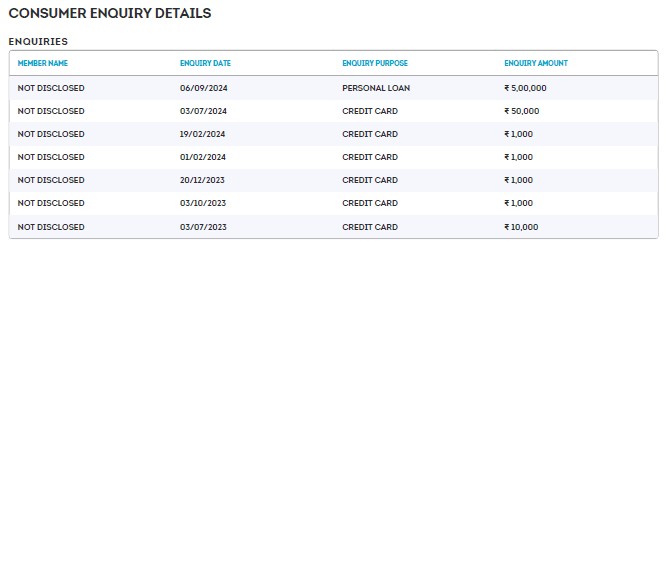Click the enquiry date 19/02/2024
The image size is (670, 582).
203,134
